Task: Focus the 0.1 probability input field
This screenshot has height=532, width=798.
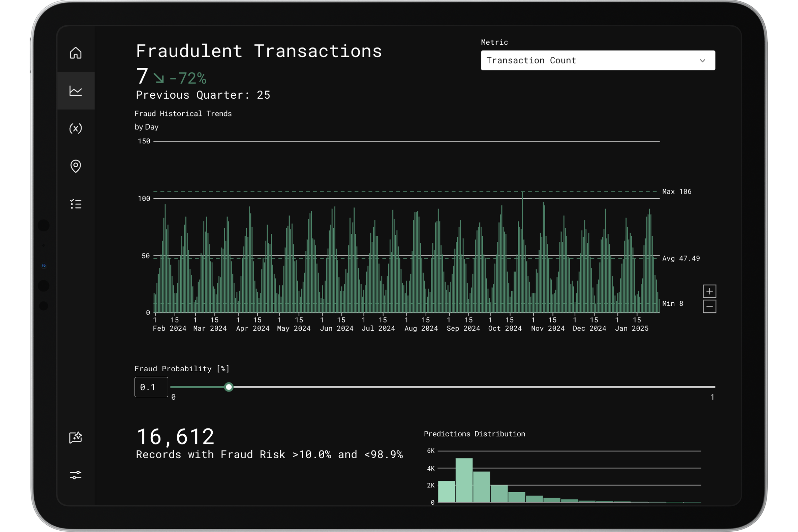Action: (151, 387)
